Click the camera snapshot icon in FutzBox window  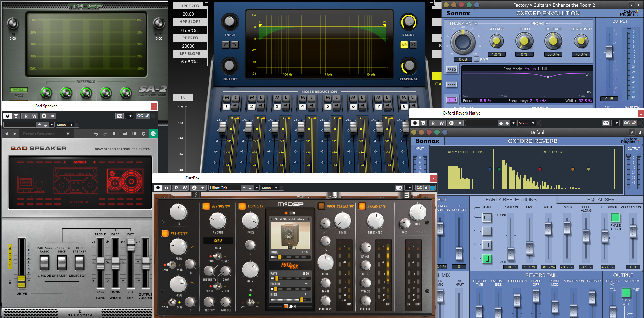399,188
